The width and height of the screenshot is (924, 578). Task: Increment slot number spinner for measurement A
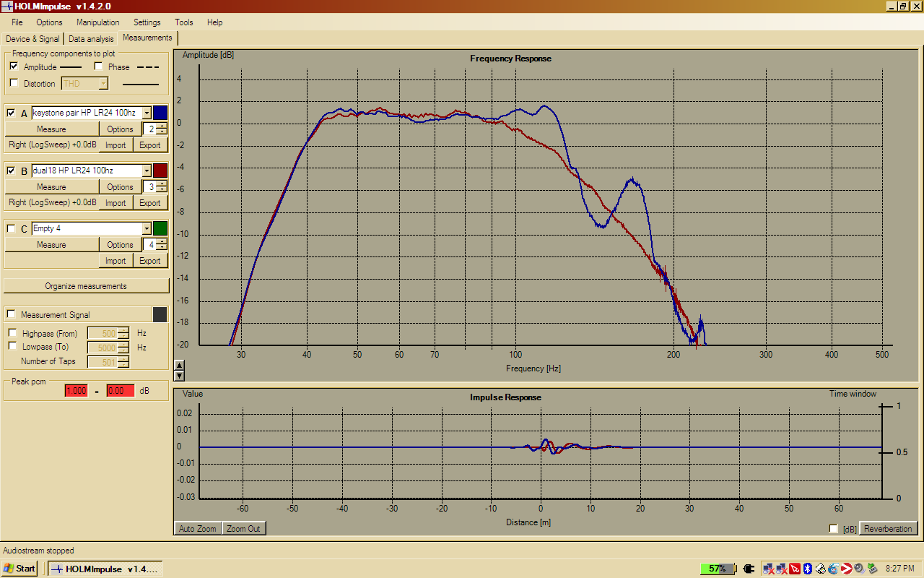[162, 126]
